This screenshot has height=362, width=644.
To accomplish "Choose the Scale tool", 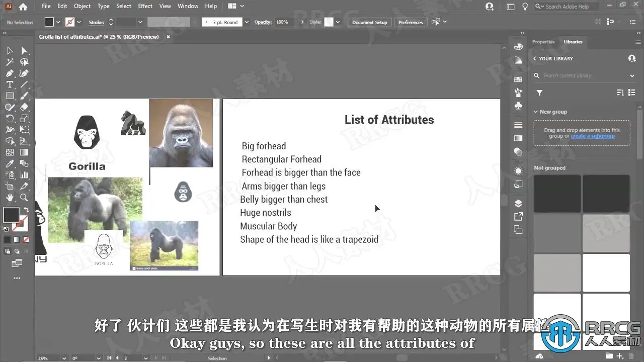I will pos(24,119).
